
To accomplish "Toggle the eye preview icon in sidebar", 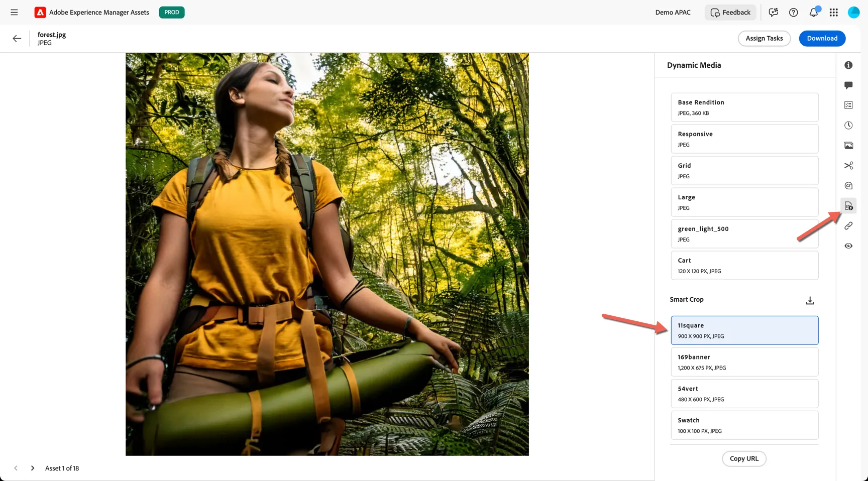I will (848, 246).
